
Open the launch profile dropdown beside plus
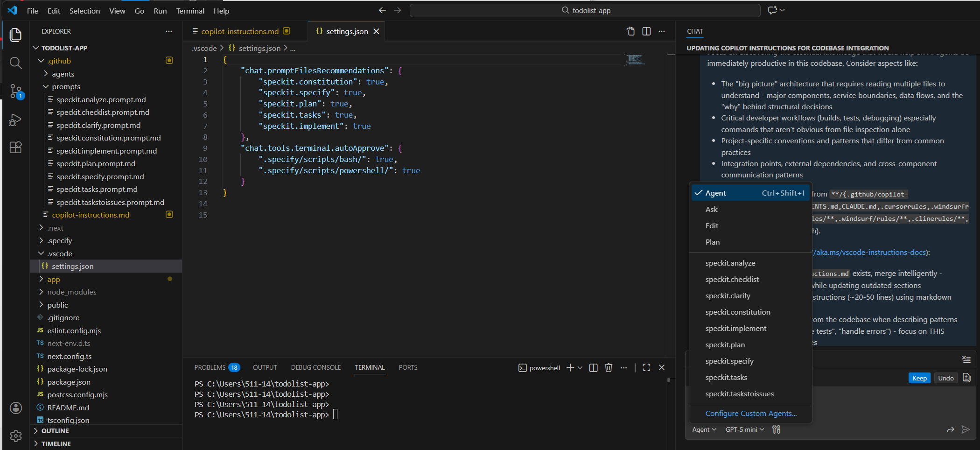pos(580,368)
